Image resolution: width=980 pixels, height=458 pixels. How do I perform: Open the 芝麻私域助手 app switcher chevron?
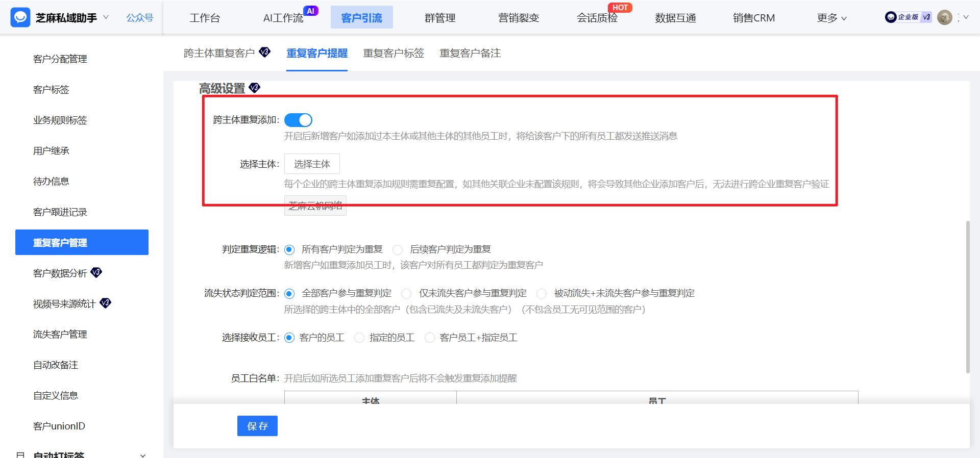click(106, 17)
